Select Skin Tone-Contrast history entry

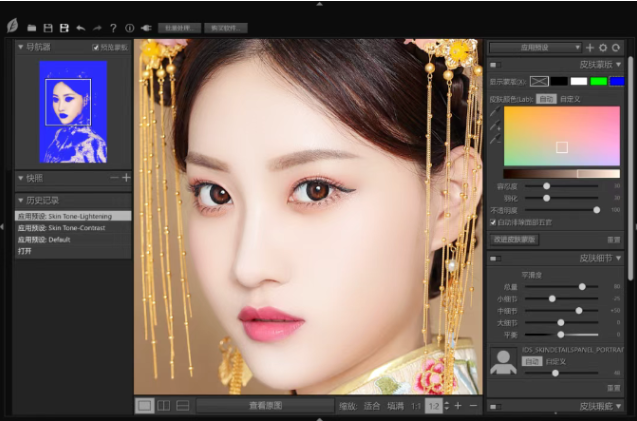(60, 228)
